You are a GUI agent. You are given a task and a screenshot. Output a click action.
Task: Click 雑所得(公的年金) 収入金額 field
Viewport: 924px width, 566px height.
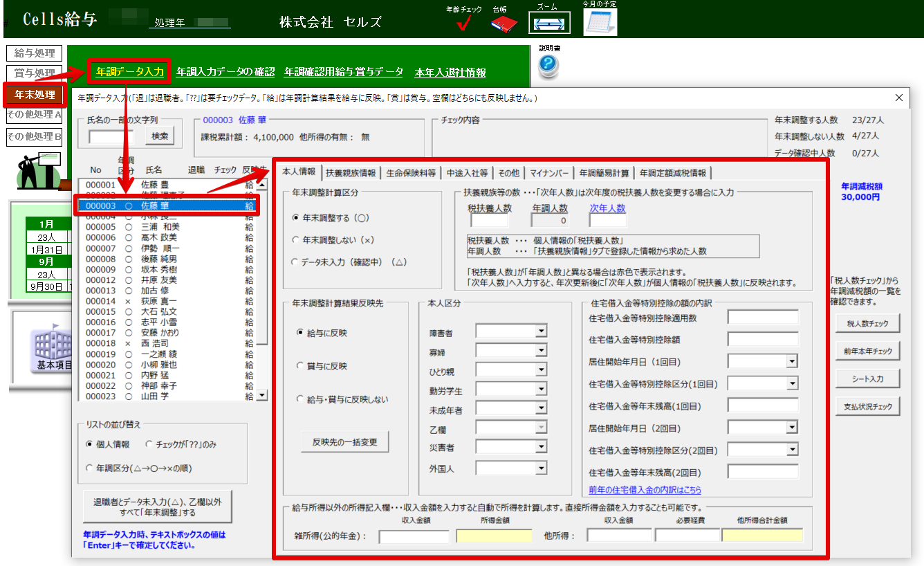coord(414,536)
